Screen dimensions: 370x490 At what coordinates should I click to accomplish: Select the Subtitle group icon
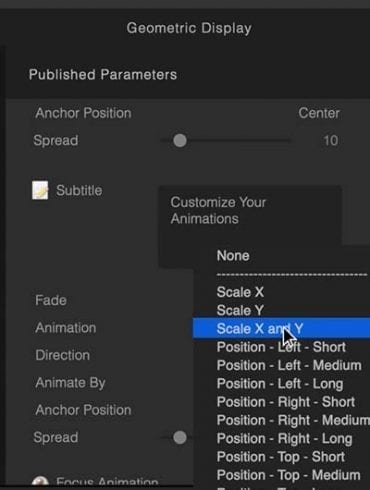[40, 190]
